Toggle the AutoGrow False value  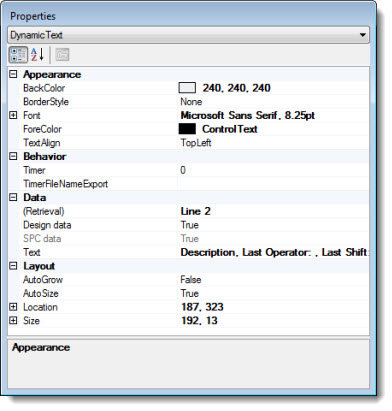(273, 279)
